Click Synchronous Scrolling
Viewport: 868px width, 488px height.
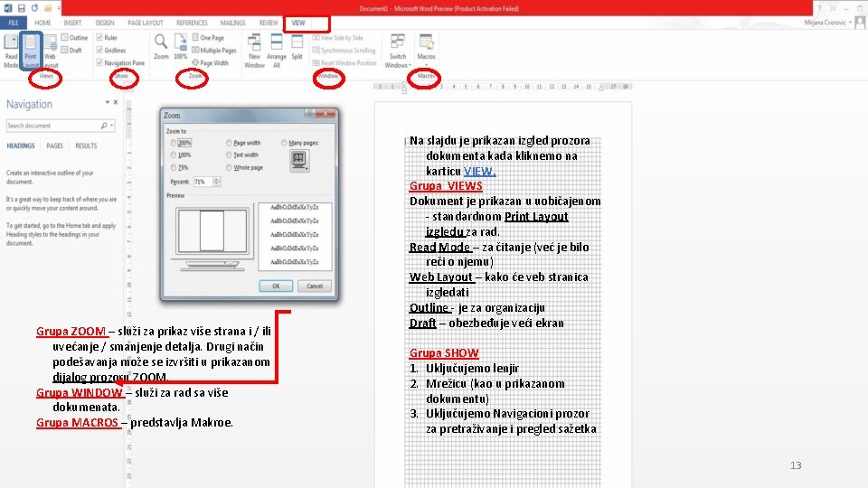tap(344, 51)
